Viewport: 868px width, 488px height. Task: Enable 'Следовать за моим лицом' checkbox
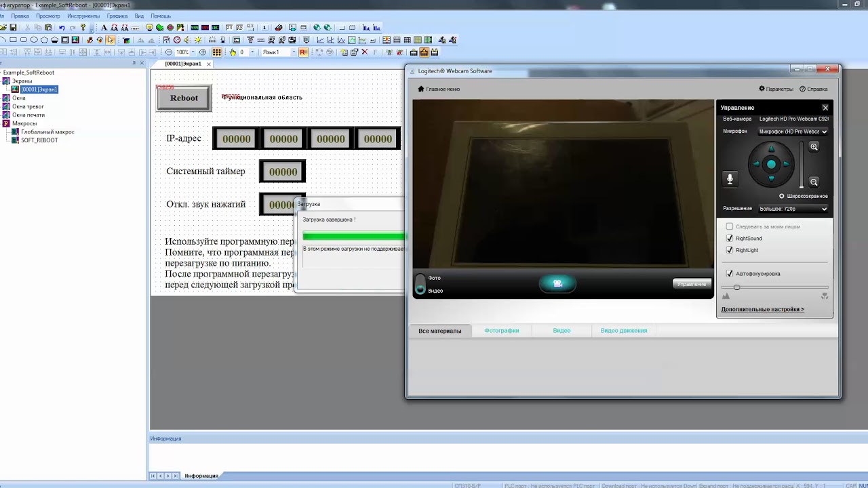pos(730,226)
